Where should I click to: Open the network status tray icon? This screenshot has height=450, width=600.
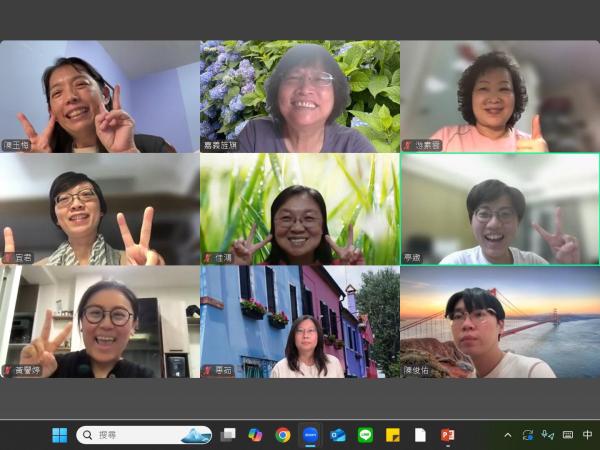click(547, 435)
